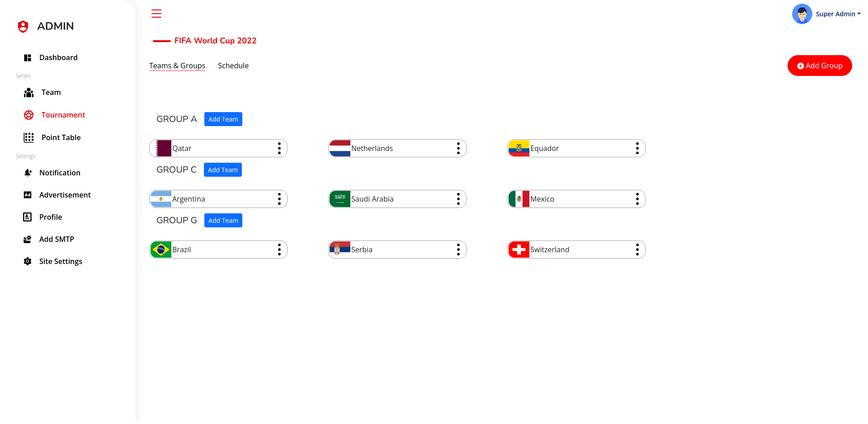This screenshot has height=424, width=868.
Task: Open the Site Settings gear icon
Action: [28, 261]
